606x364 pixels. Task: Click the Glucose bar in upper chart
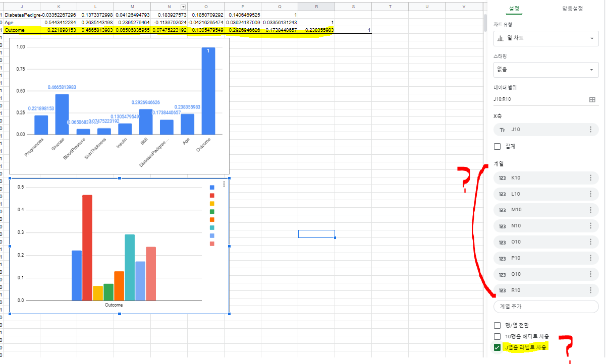[x=62, y=114]
